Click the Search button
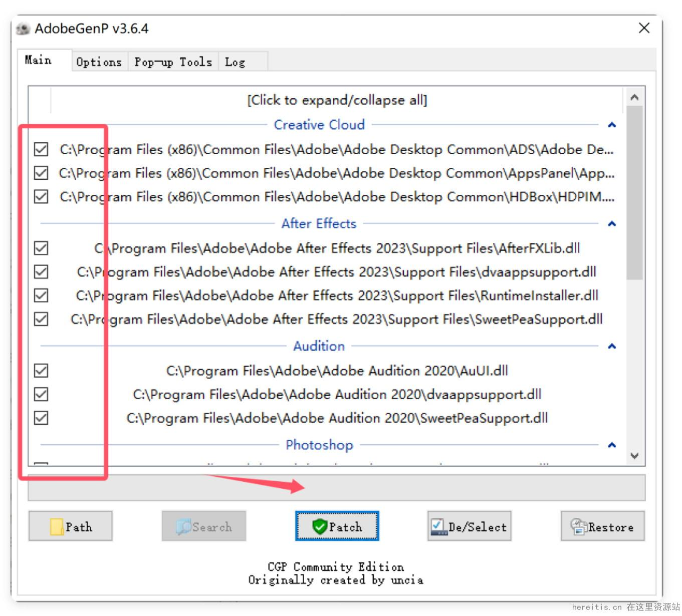The height and width of the screenshot is (616, 682). (203, 526)
